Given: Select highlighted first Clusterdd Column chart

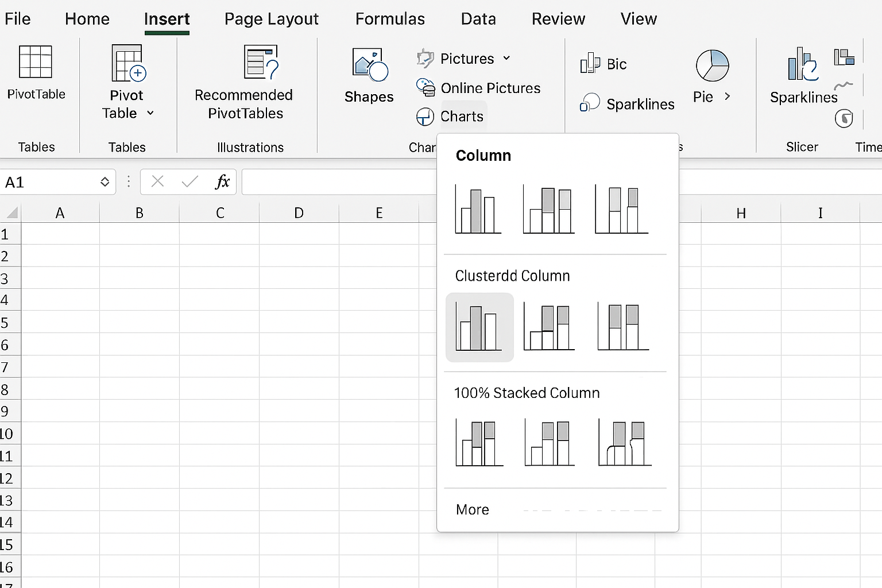Looking at the screenshot, I should [479, 327].
